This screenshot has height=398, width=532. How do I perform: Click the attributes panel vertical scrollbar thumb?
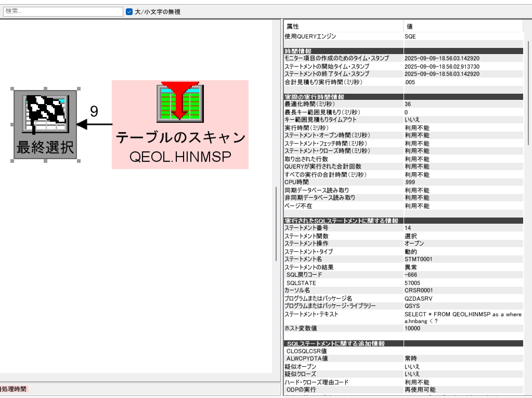point(528,93)
